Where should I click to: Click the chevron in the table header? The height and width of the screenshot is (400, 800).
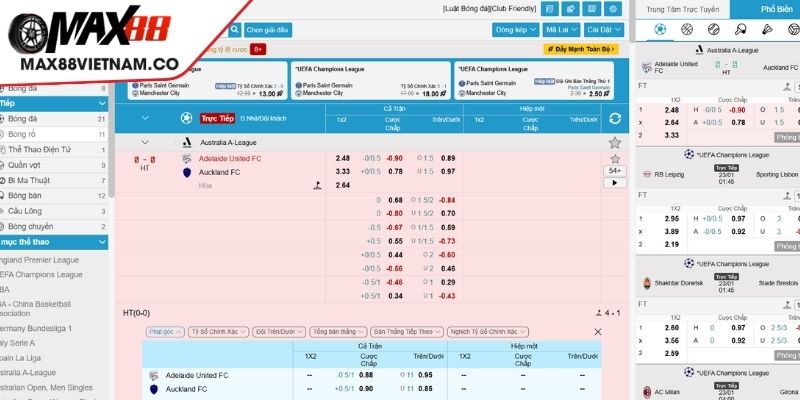pos(145,118)
